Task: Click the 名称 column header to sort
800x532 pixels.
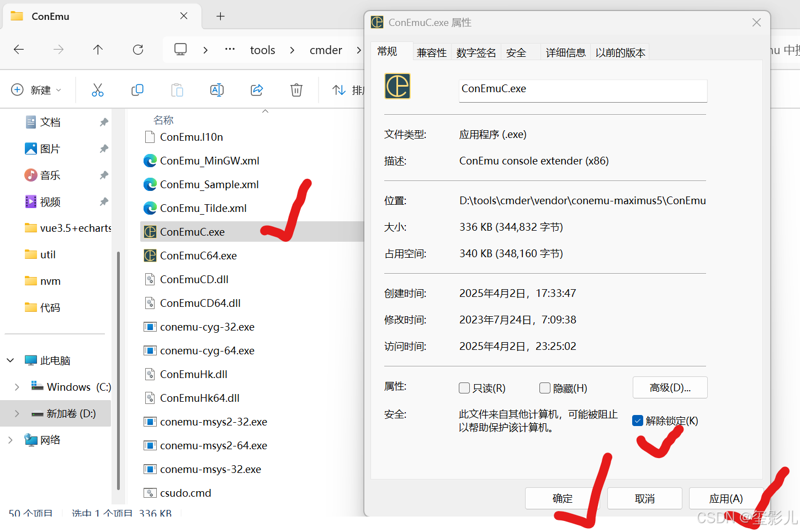Action: tap(163, 120)
